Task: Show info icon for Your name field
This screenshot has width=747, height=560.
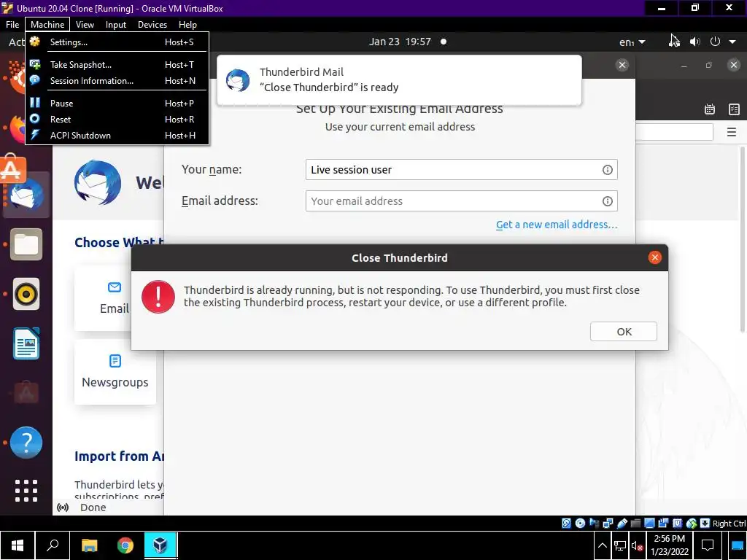Action: (608, 169)
